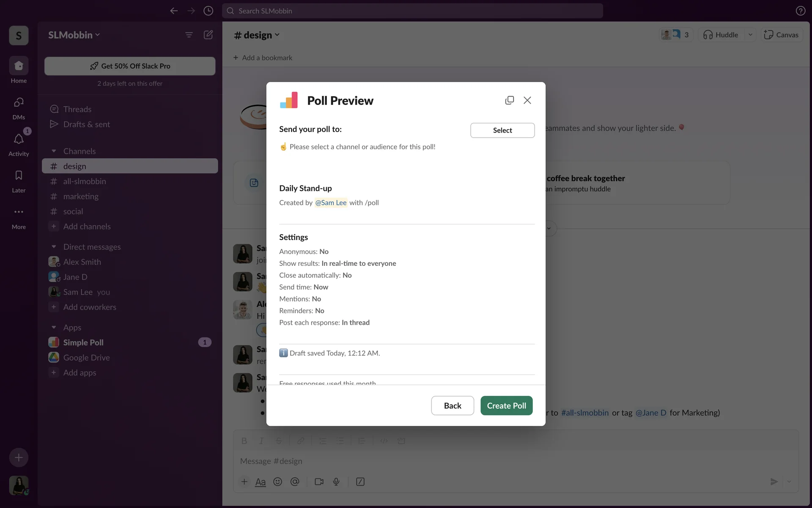Viewport: 812px width, 508px height.
Task: Click the sidebar filter icon
Action: click(189, 35)
